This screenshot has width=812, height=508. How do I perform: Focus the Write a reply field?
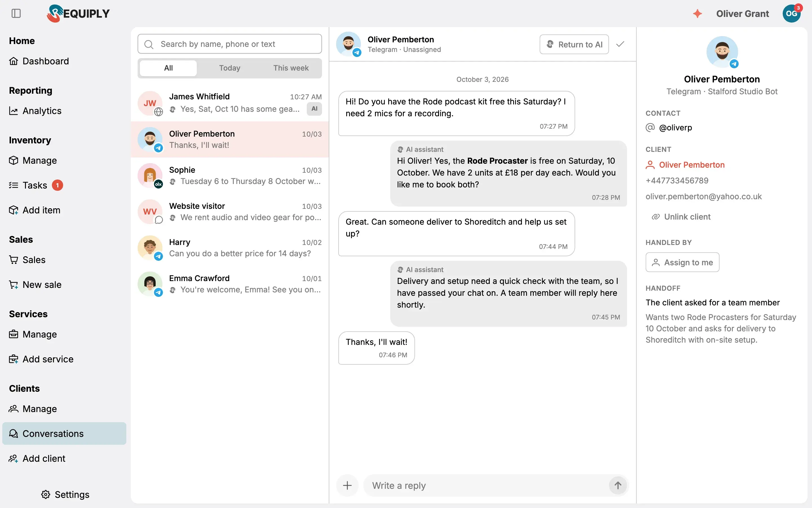[x=487, y=485]
